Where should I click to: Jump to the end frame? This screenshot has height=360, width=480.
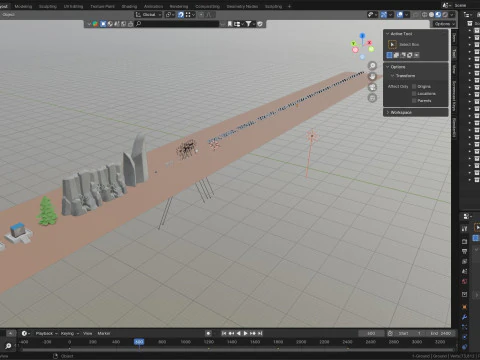[x=260, y=333]
